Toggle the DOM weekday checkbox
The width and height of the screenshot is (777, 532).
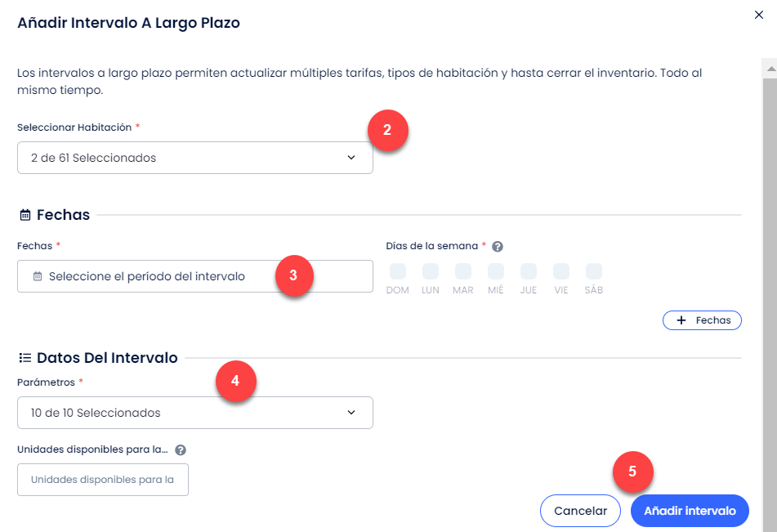397,271
